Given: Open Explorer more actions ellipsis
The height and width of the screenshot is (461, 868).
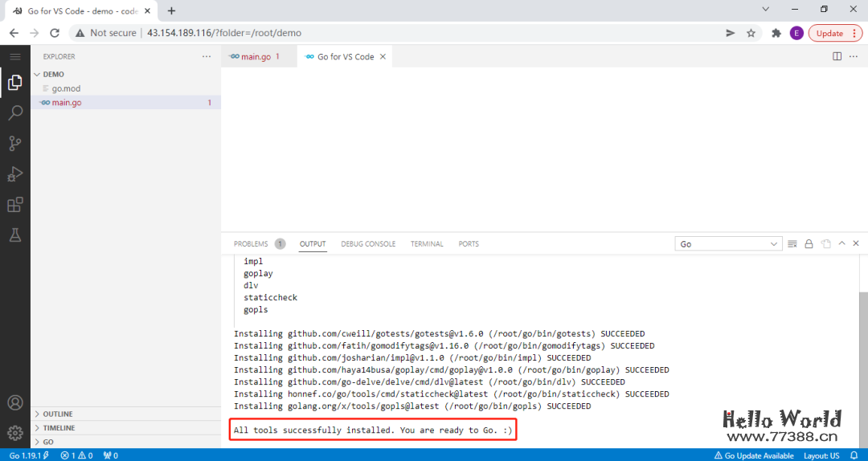Looking at the screenshot, I should 207,56.
